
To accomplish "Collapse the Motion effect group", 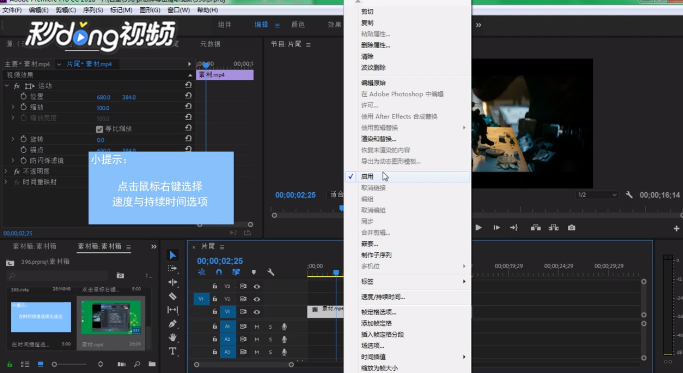I will 7,85.
